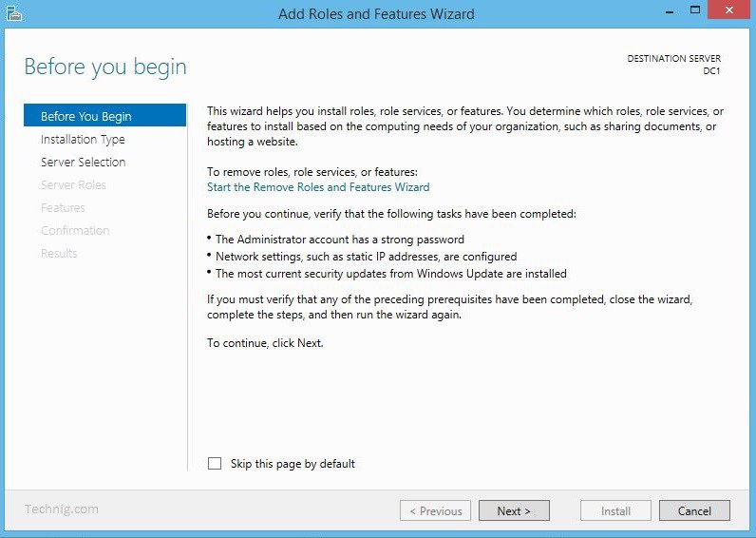This screenshot has height=538, width=756.
Task: Select the Before You Begin step
Action: click(x=104, y=115)
